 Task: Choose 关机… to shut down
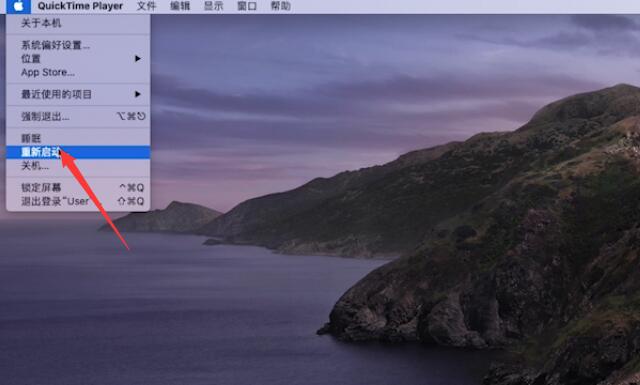coord(78,166)
